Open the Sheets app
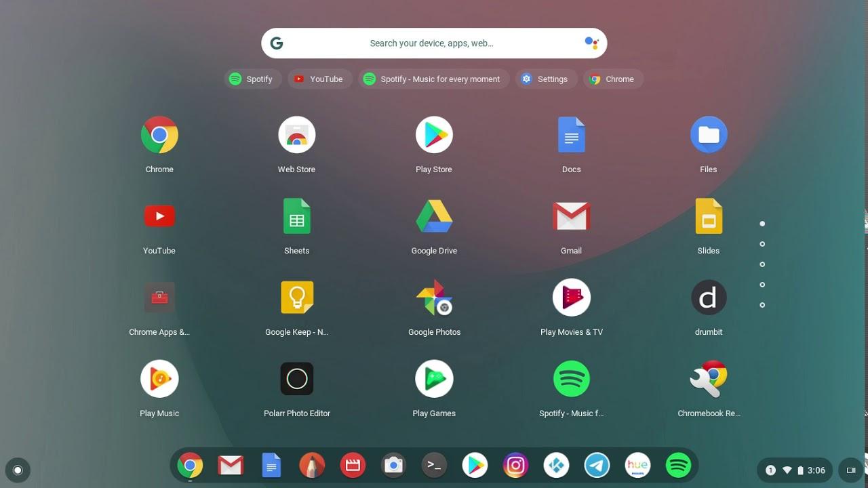Image resolution: width=868 pixels, height=488 pixels. 296,216
